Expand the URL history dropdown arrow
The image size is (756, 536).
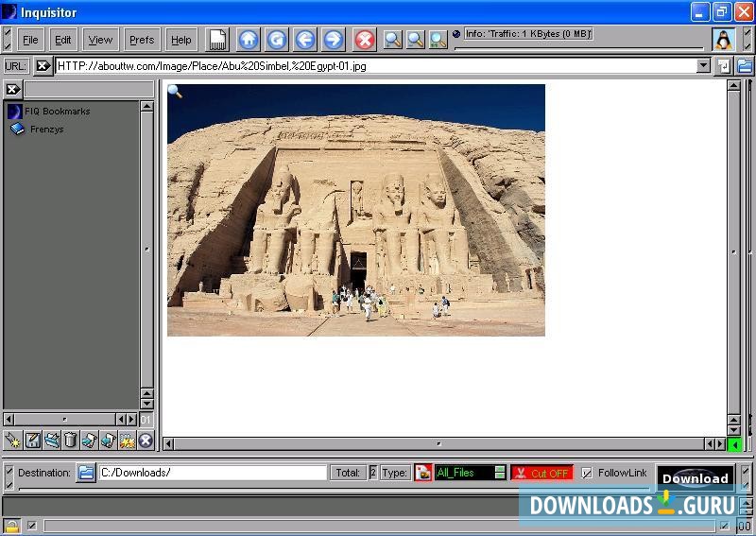703,65
